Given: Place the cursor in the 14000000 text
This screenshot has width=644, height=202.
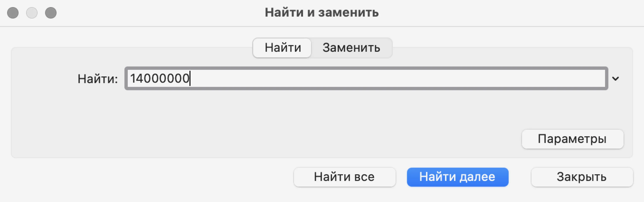Looking at the screenshot, I should pyautogui.click(x=160, y=78).
